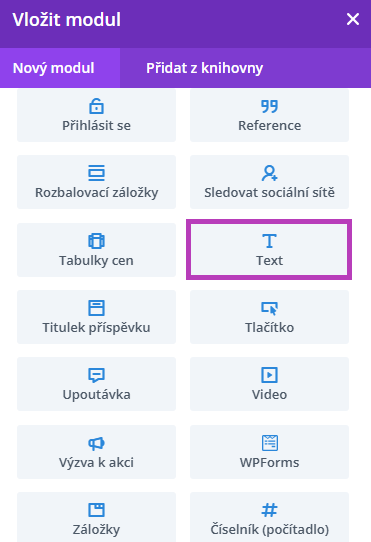Add the Video play icon module
This screenshot has width=371, height=542.
coord(269,375)
